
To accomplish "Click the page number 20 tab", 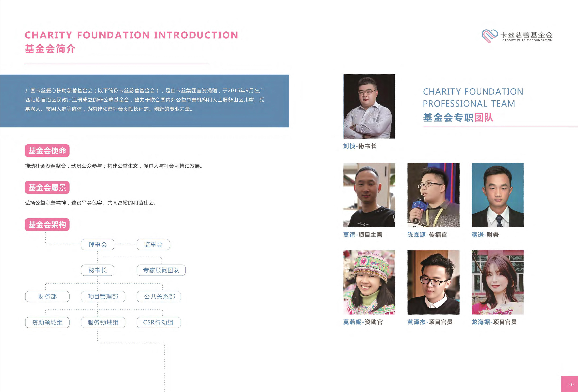I will tap(570, 384).
